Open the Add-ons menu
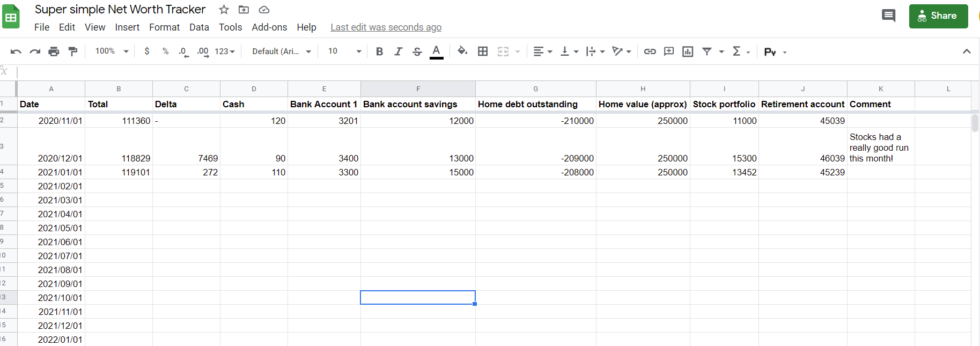 269,27
